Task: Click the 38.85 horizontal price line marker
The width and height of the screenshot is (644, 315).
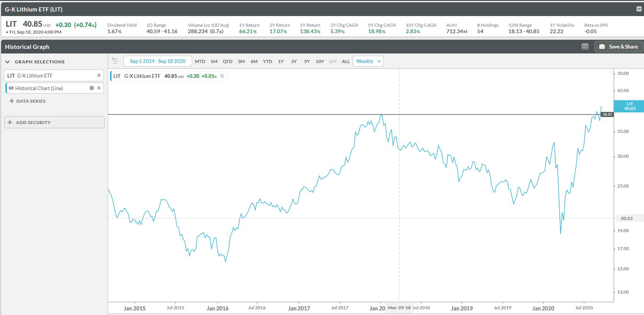Action: click(607, 114)
